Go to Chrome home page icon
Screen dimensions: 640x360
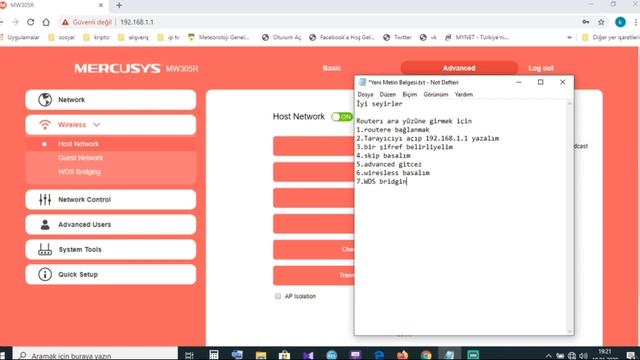(46, 22)
